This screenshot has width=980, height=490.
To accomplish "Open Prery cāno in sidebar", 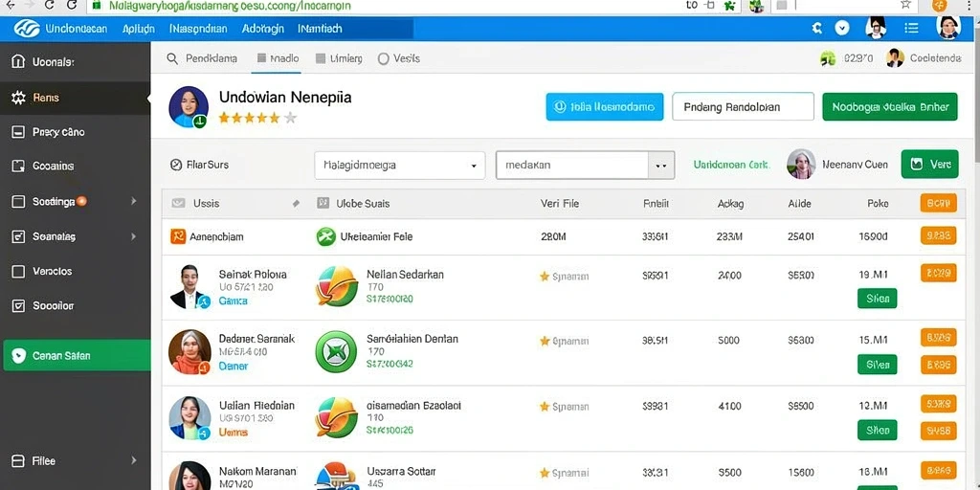I will click(x=75, y=132).
